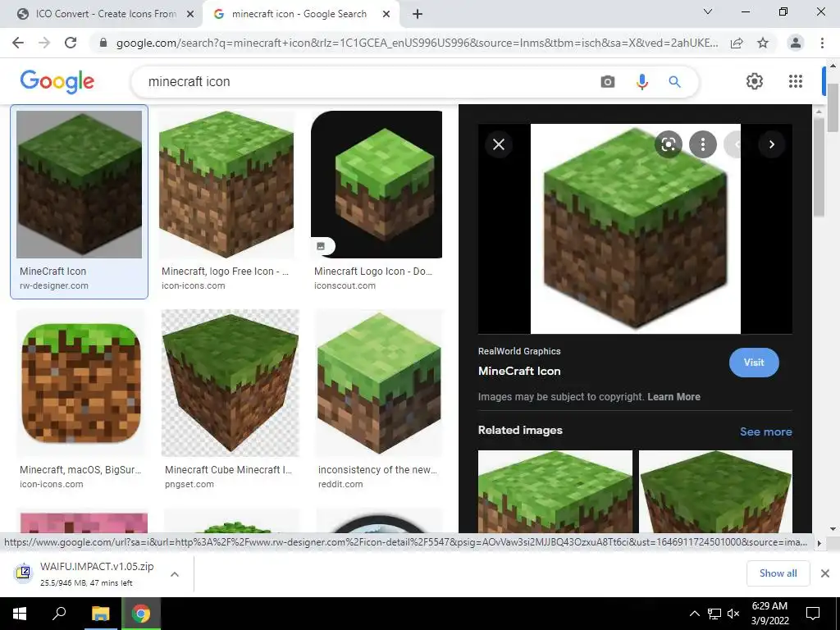Visit the RealWorld Graphics page

754,362
